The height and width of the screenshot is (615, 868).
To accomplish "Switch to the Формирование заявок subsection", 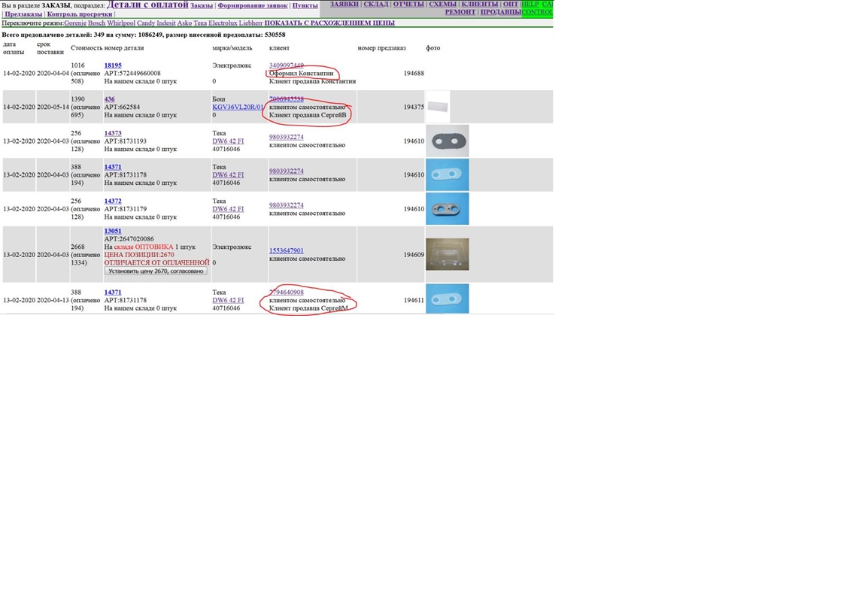I will (x=252, y=6).
